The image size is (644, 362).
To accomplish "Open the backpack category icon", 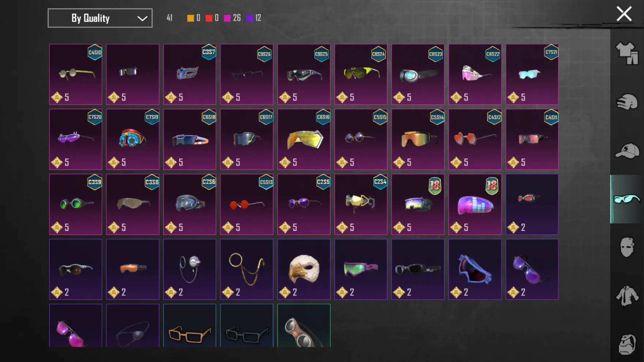I will 627,344.
